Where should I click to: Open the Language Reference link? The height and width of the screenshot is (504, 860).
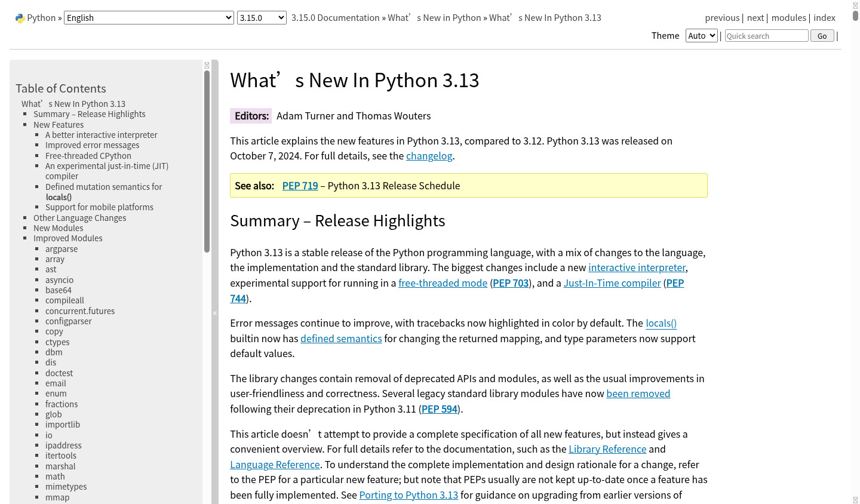(275, 465)
